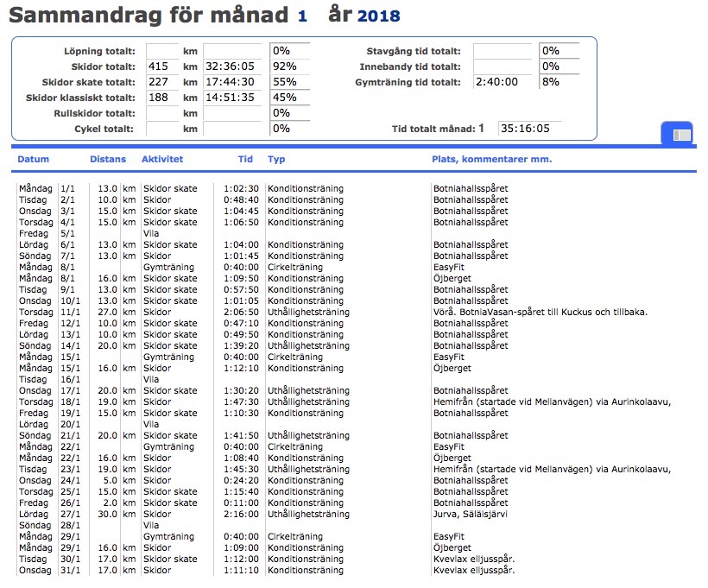Screen dimensions: 708x588
Task: Click the Fredag 5/1 Vila activity
Action: (x=150, y=233)
